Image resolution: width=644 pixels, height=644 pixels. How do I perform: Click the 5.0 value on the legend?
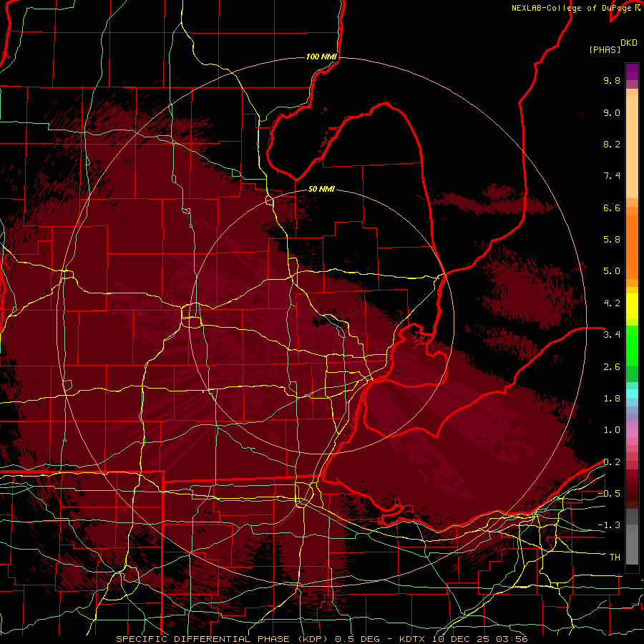[x=612, y=271]
